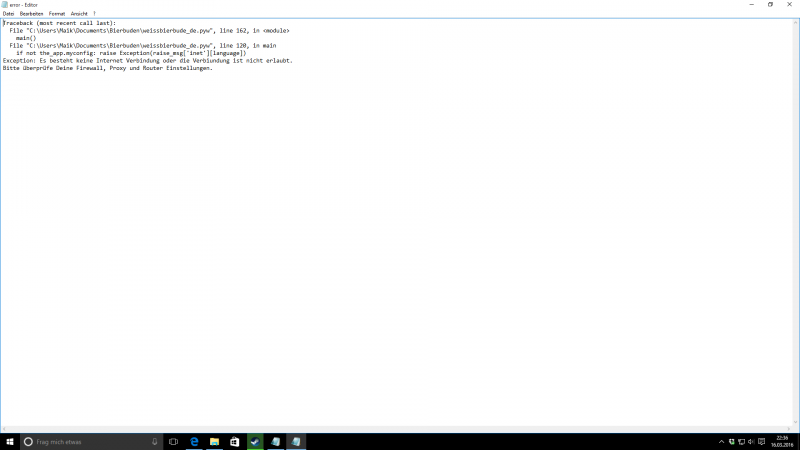
Task: Click the taskbar clock and date
Action: (782, 441)
